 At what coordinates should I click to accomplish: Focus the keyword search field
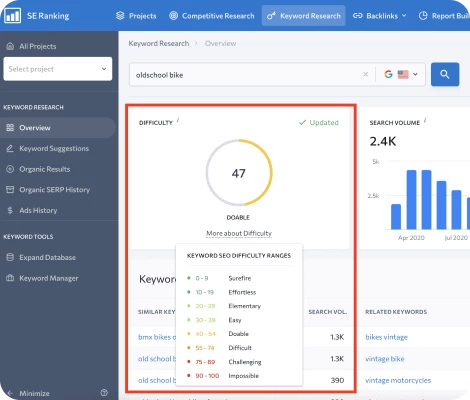247,75
